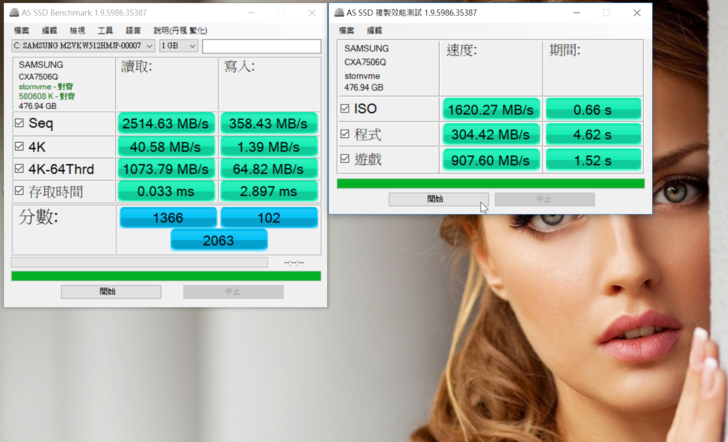Expand the 1 GB test size dropdown
The height and width of the screenshot is (442, 728).
[178, 46]
